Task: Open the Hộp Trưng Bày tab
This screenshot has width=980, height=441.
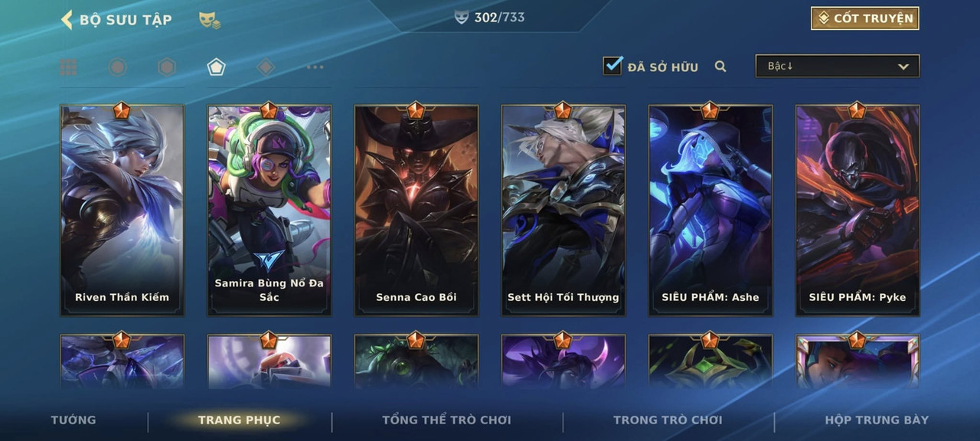Action: [877, 420]
